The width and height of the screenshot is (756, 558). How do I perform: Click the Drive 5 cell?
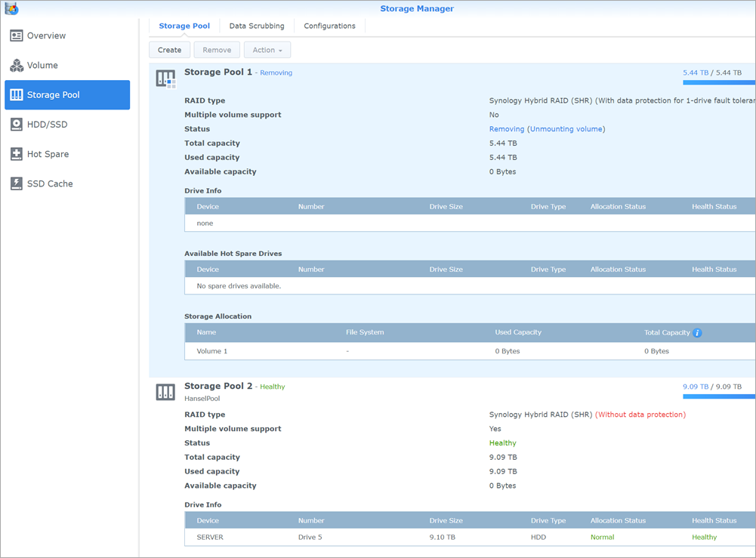click(x=310, y=538)
